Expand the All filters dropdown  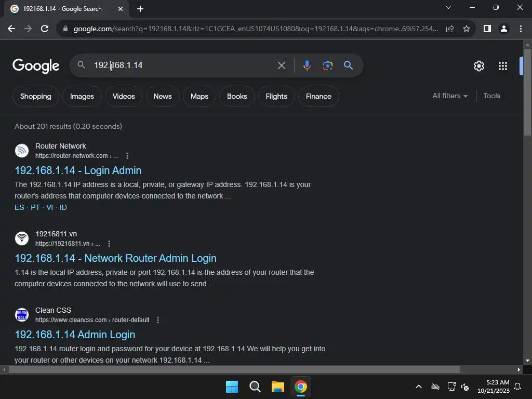click(x=450, y=96)
